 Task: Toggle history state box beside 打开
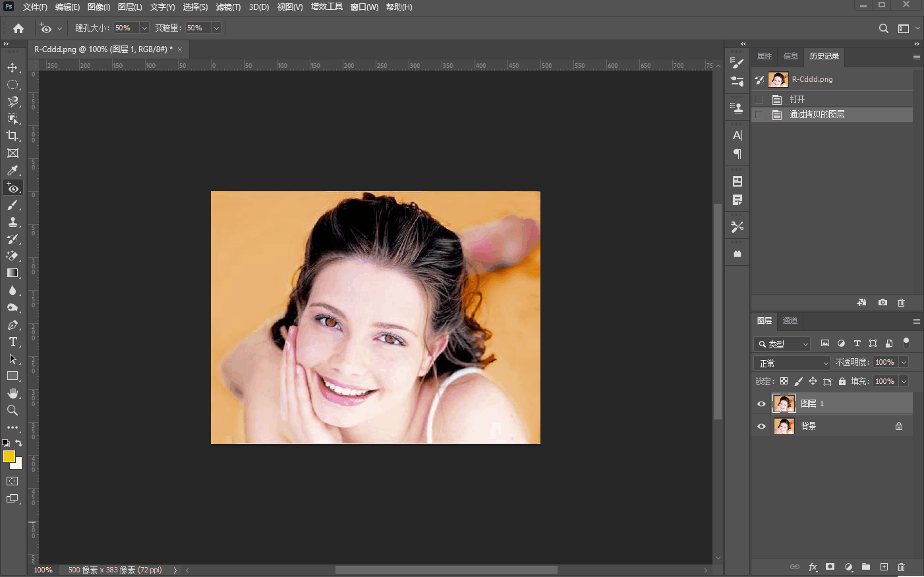(759, 100)
